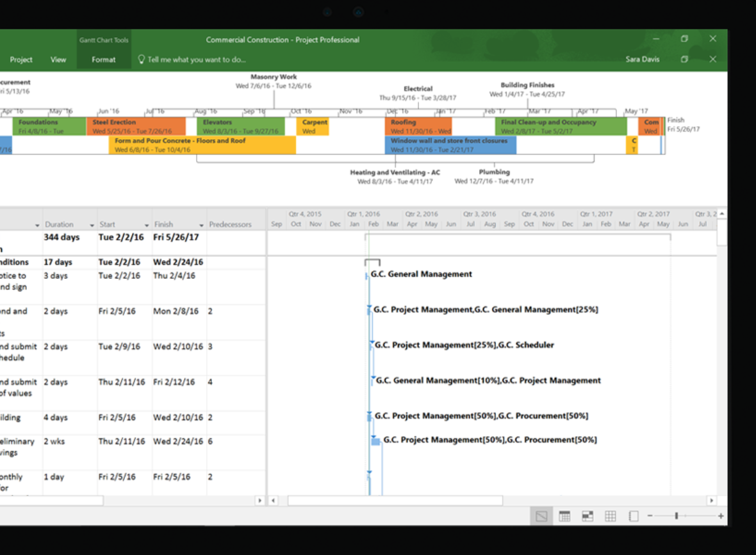Select Foundations bar on timeline

click(x=49, y=126)
